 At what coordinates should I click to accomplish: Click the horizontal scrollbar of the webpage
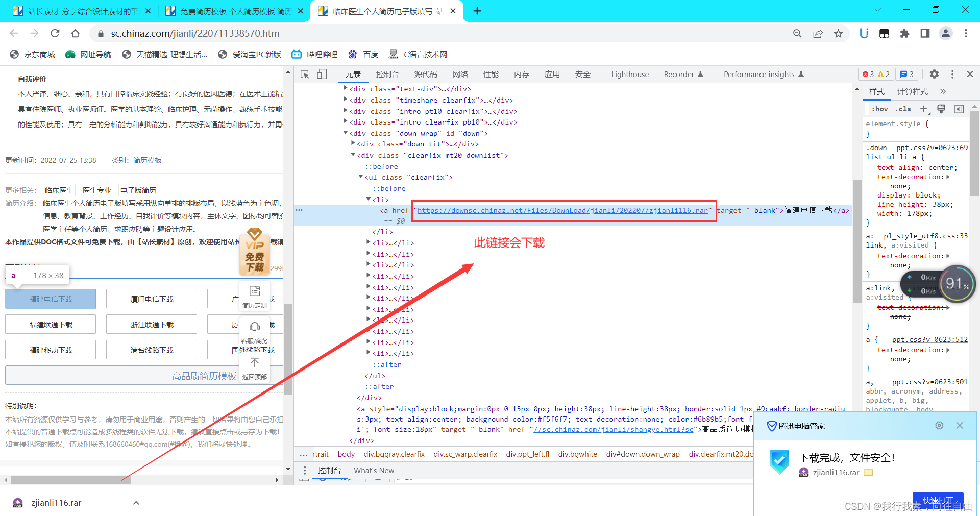pos(71,480)
